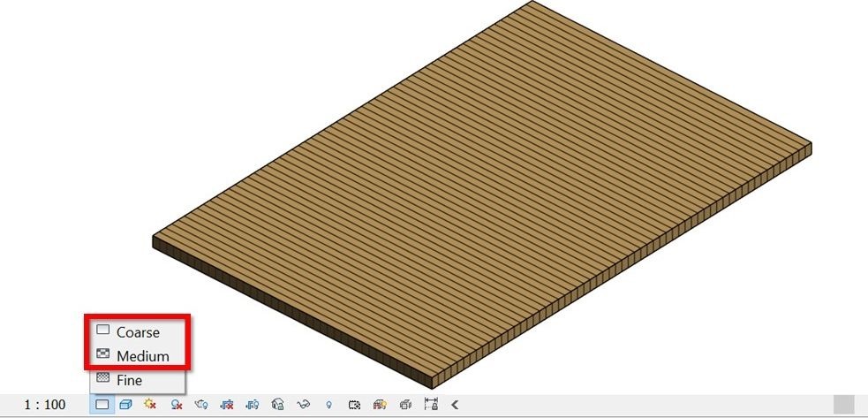868x418 pixels.
Task: Toggle the Reveal Constraints icon
Action: coord(431,404)
